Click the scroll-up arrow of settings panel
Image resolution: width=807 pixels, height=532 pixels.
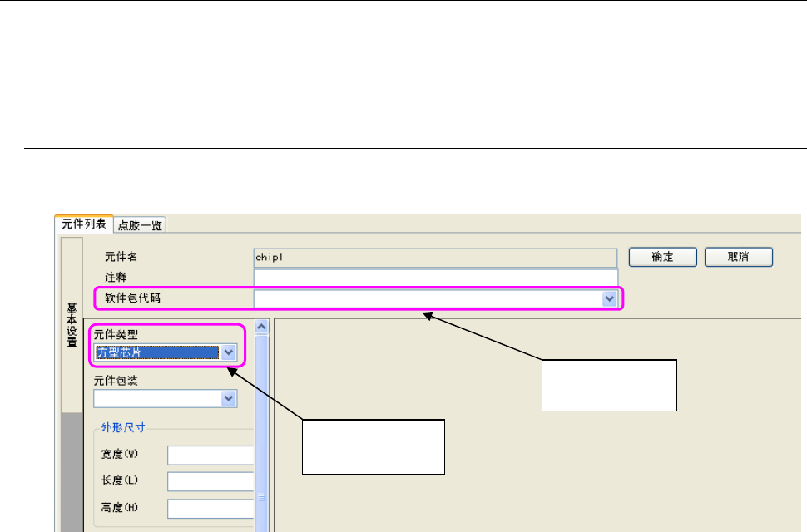[x=261, y=327]
